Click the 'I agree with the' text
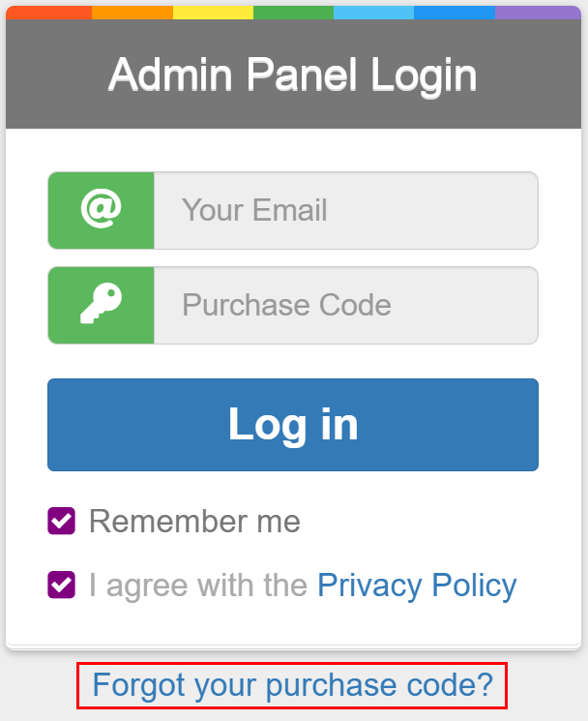 (198, 585)
